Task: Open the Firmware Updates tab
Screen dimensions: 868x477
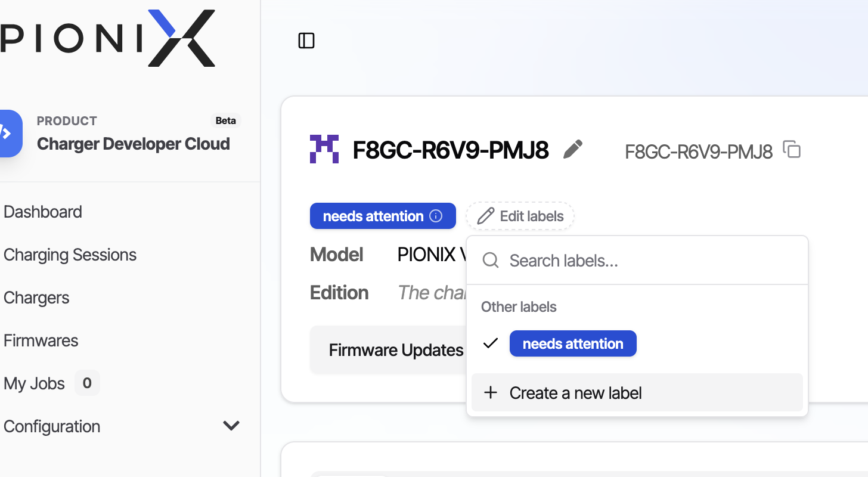Action: click(x=396, y=350)
